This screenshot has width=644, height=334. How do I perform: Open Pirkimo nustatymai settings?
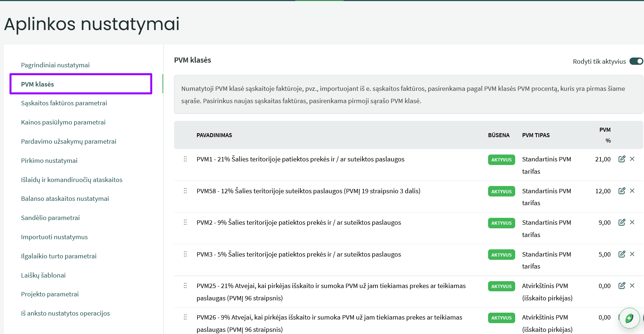tap(49, 161)
